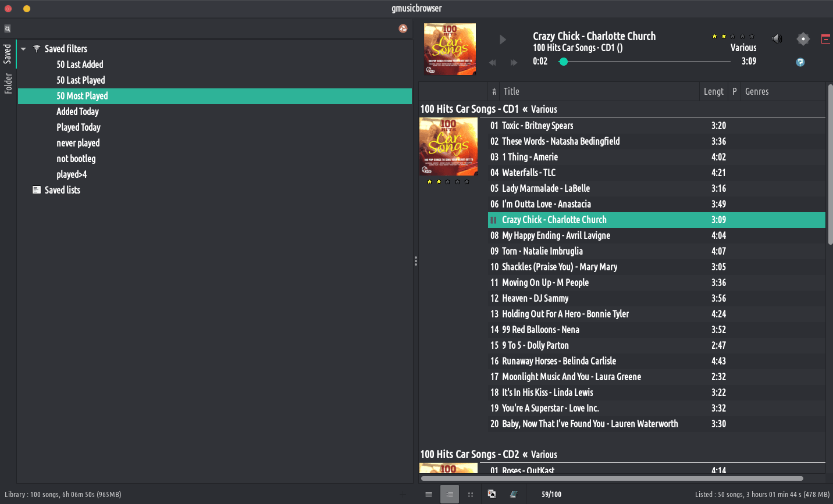Click search magnifier icon in left panel

[x=8, y=28]
